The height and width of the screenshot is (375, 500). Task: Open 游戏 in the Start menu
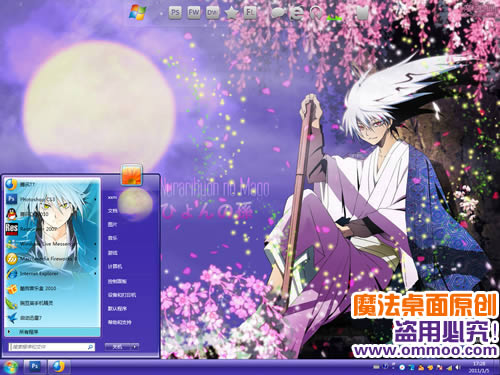112,253
